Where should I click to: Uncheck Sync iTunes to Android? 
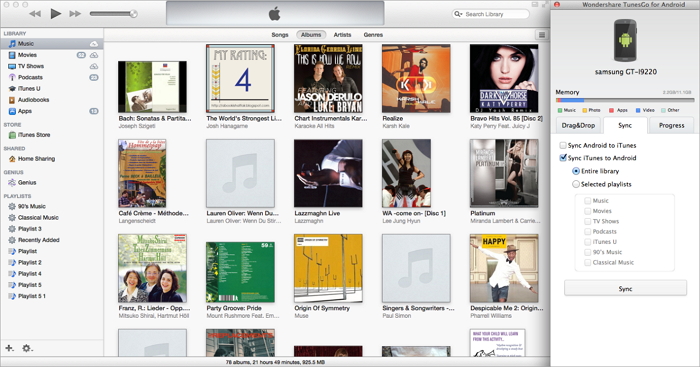(563, 158)
